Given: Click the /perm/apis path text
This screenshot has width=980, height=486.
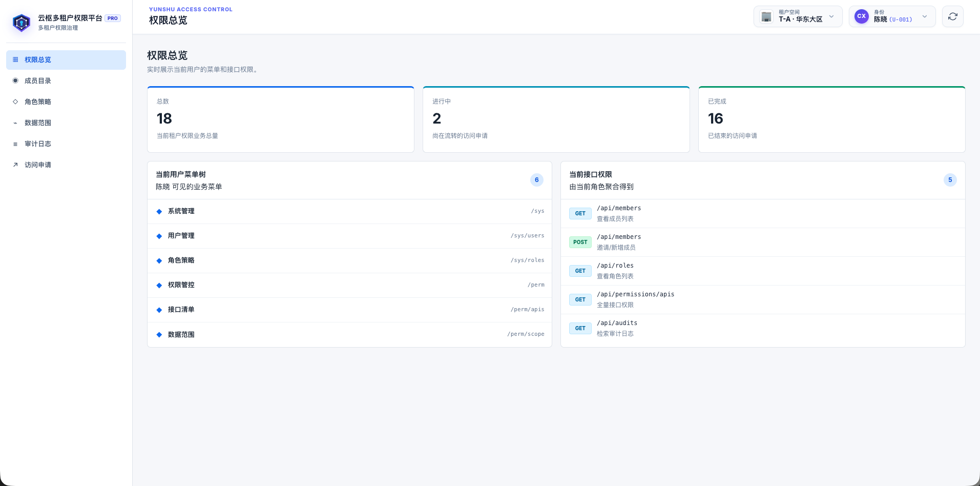Looking at the screenshot, I should [528, 310].
